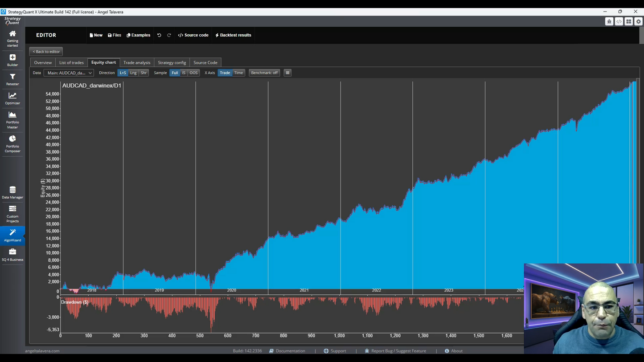The width and height of the screenshot is (644, 362).
Task: Open the equity chart hamburger menu
Action: click(287, 73)
